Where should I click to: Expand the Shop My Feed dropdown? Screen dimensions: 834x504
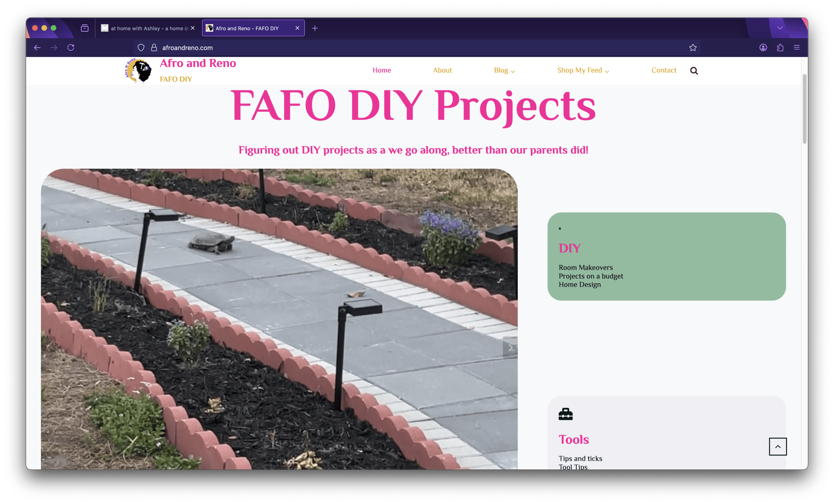583,70
